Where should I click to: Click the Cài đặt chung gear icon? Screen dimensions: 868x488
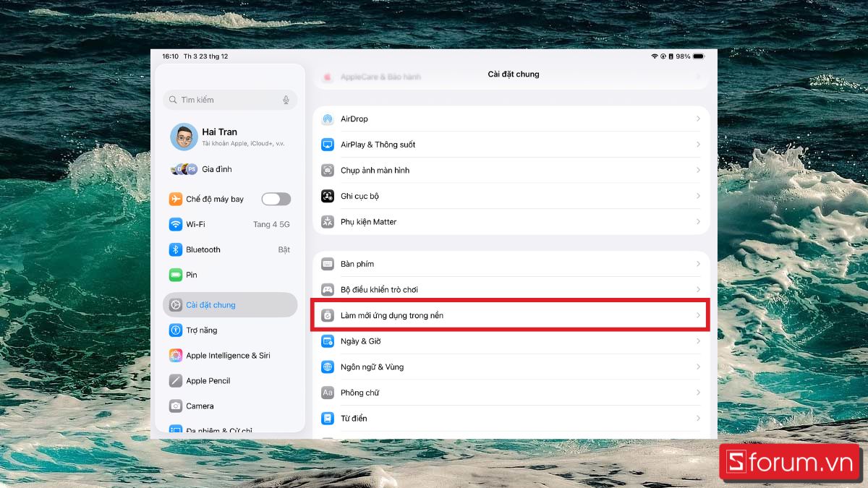tap(176, 305)
